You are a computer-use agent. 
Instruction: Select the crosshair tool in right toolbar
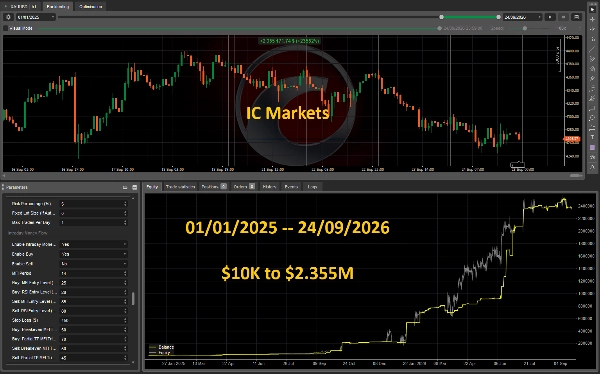(x=592, y=19)
